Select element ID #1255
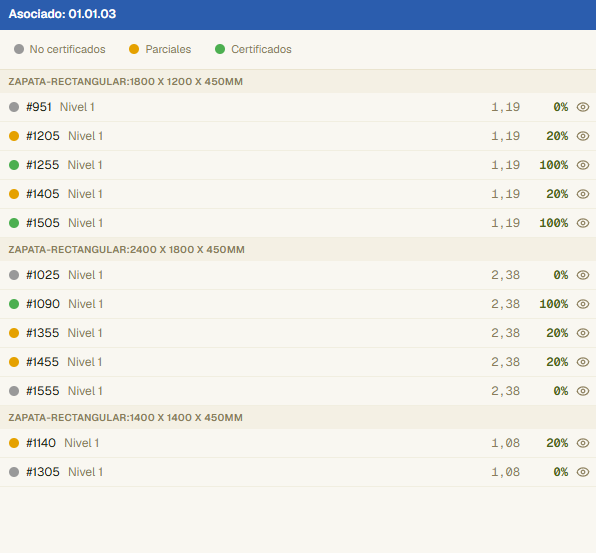Screen dimensions: 596x553 43,165
